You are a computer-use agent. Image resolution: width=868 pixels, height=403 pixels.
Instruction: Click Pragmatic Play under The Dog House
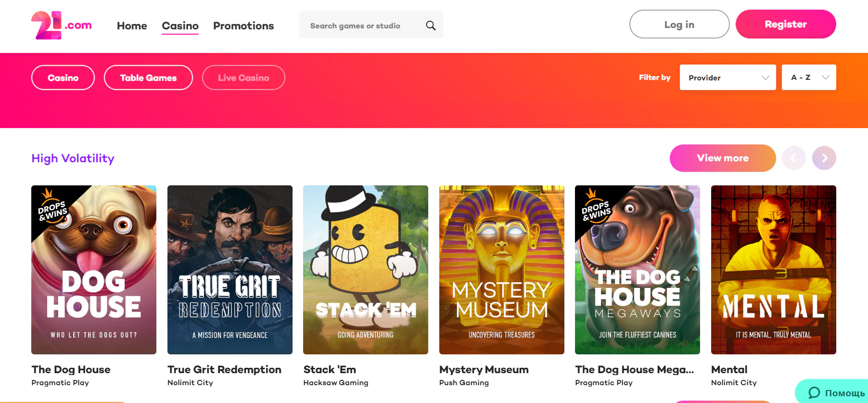coord(60,383)
